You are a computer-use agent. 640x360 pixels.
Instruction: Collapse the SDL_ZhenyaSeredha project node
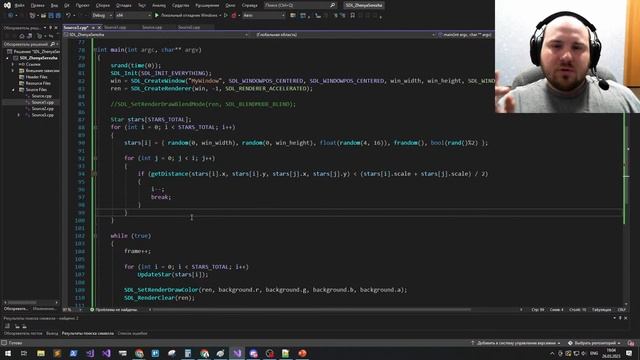tap(7, 58)
